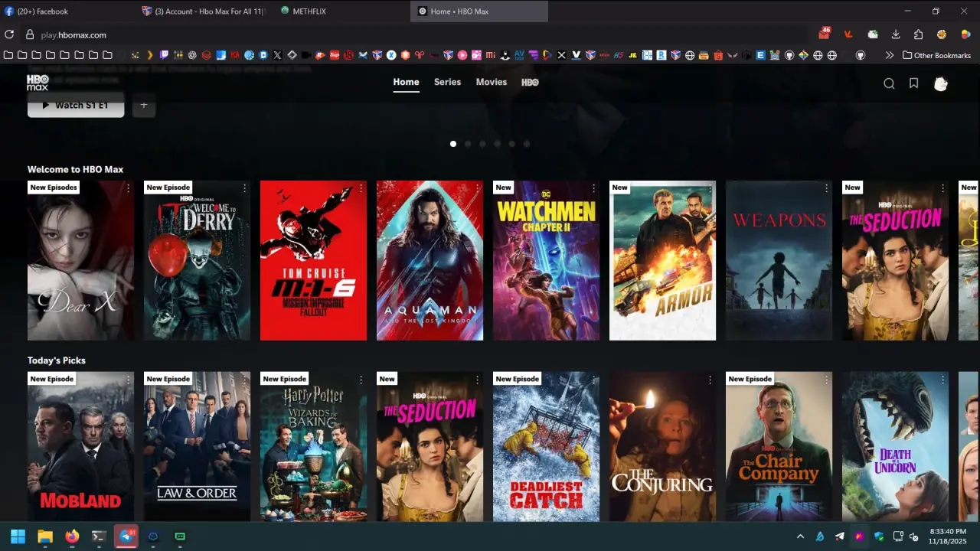Image resolution: width=980 pixels, height=551 pixels.
Task: Play with the Watch S1 E1 button
Action: click(x=76, y=106)
